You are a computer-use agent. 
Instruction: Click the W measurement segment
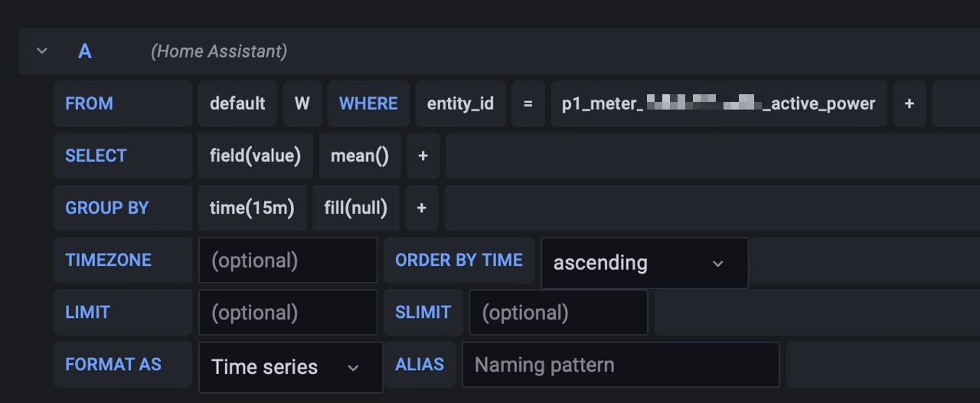(302, 103)
